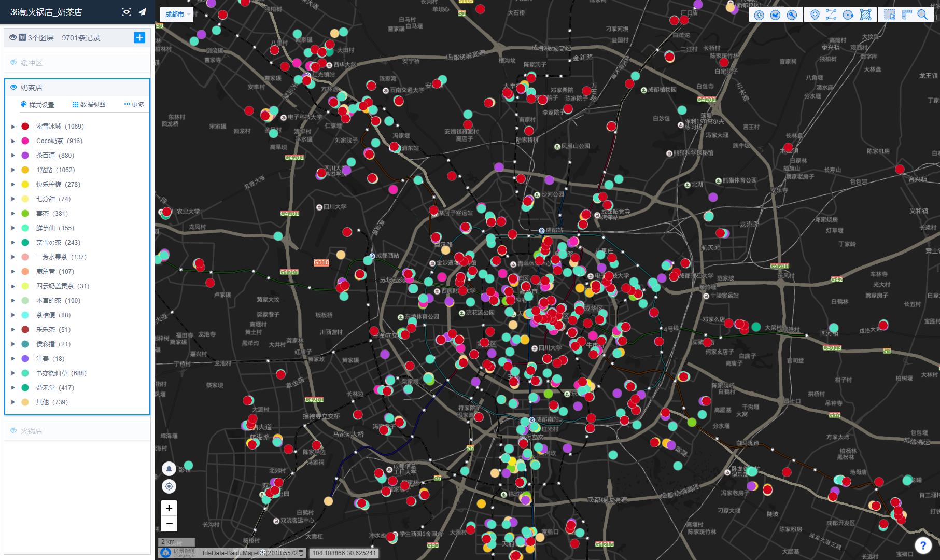Click 9701条记录 record count text
This screenshot has width=940, height=560.
pos(81,38)
